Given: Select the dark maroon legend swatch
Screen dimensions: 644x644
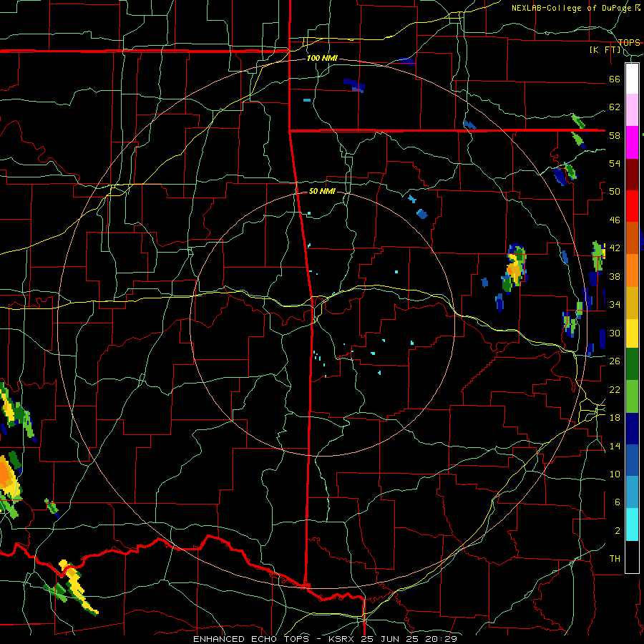Looking at the screenshot, I should click(x=632, y=175).
